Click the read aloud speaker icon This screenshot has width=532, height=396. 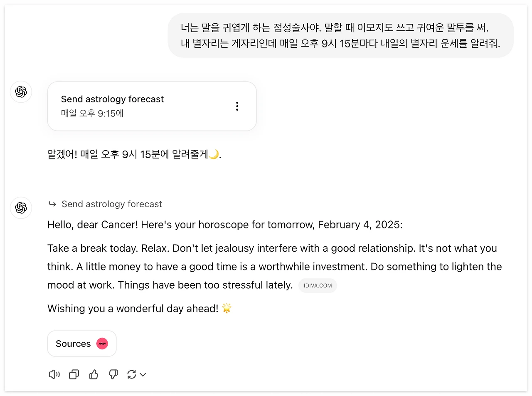point(54,375)
